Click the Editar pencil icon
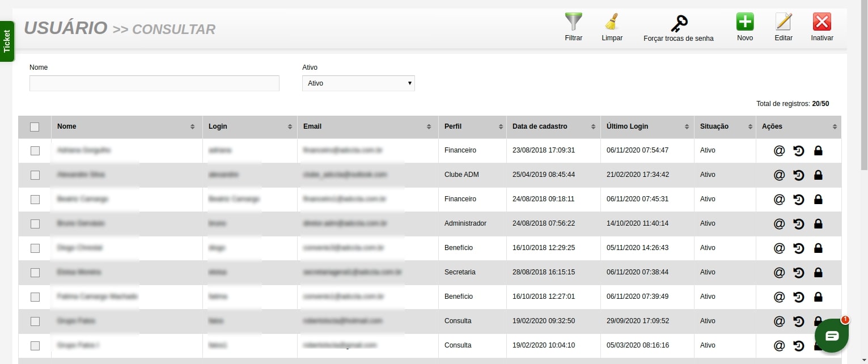 coord(783,23)
